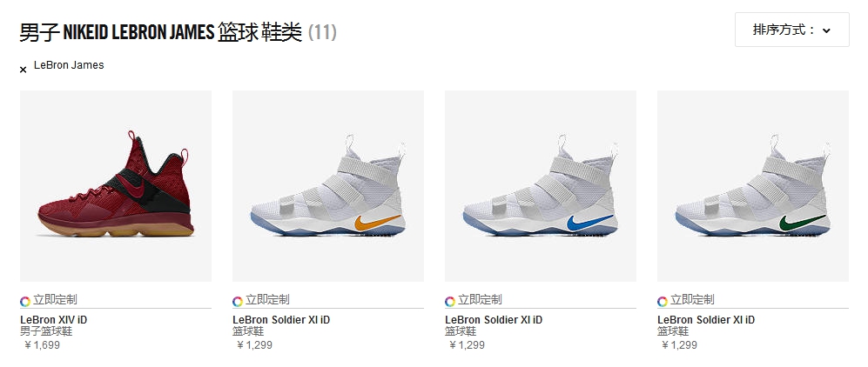868x367 pixels.
Task: Open Soldier XI with blue swoosh image
Action: point(541,186)
